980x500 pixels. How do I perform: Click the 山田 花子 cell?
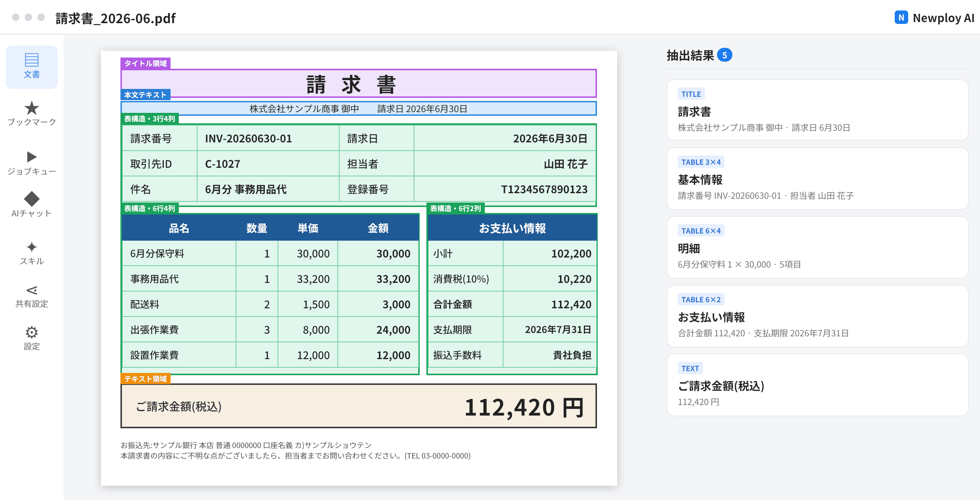coord(505,164)
